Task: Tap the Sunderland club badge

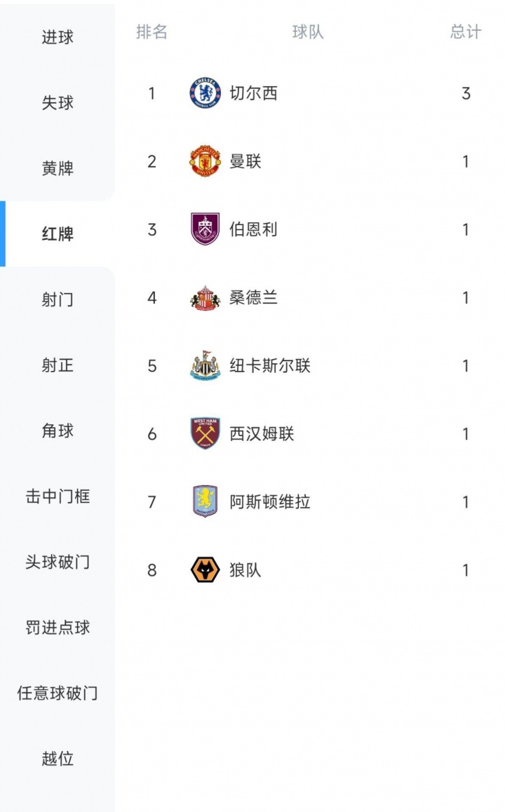Action: 205,298
